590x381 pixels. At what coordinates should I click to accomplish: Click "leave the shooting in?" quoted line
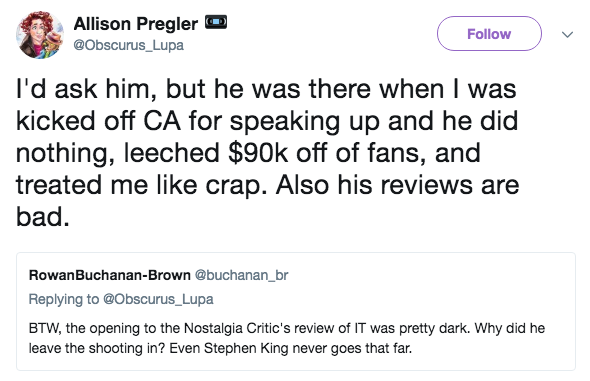pos(97,348)
